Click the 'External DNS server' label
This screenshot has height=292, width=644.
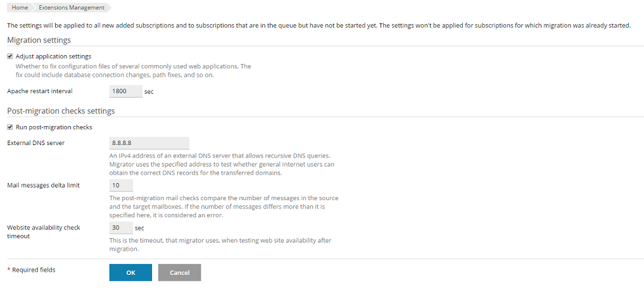[35, 143]
